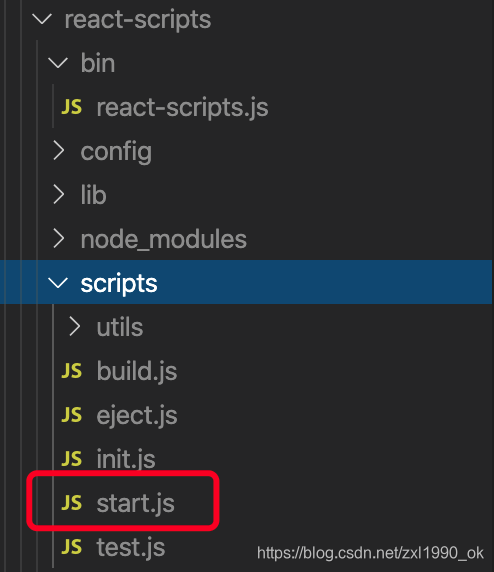This screenshot has width=494, height=572.
Task: Click the JS icon beside start.js
Action: [x=72, y=503]
